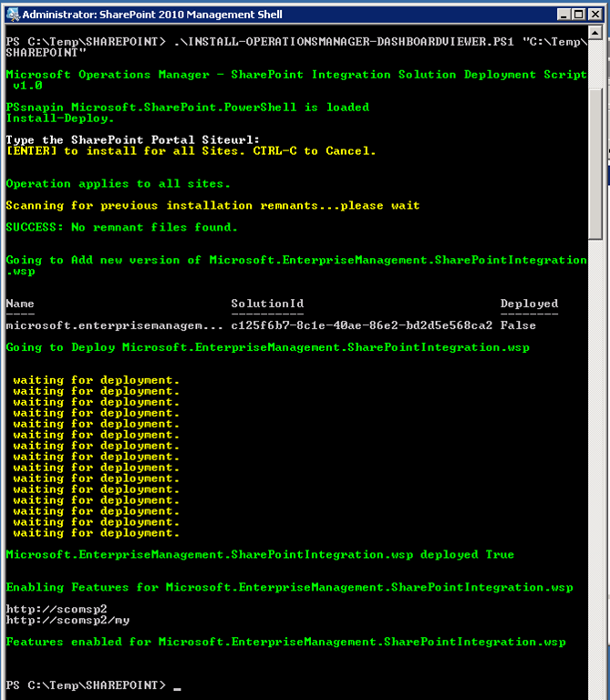Click the 'Scanning for previous installation remnants' line
610x700 pixels.
click(x=212, y=206)
